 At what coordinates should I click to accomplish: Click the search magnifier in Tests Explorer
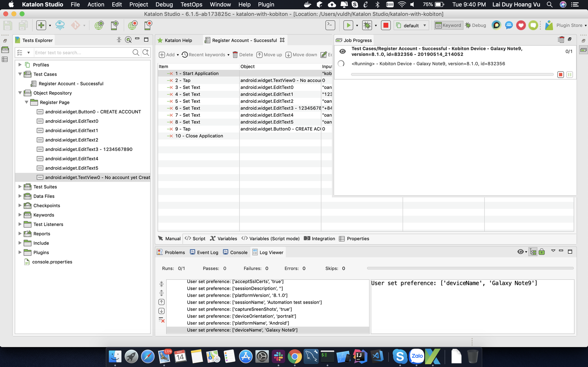pyautogui.click(x=136, y=53)
